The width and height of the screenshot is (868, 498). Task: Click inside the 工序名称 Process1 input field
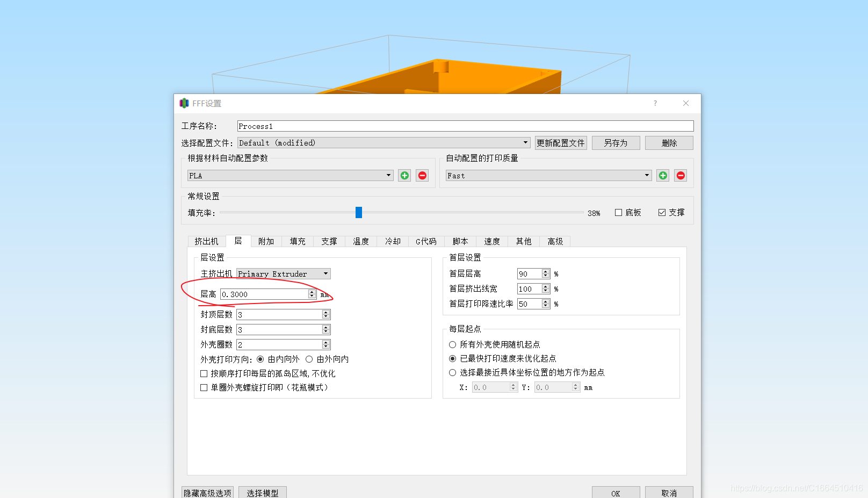pos(376,126)
